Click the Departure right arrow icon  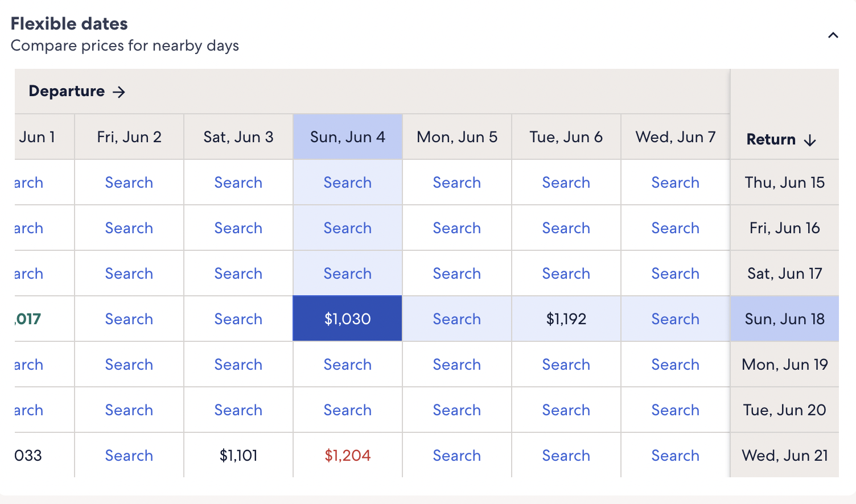pos(118,92)
